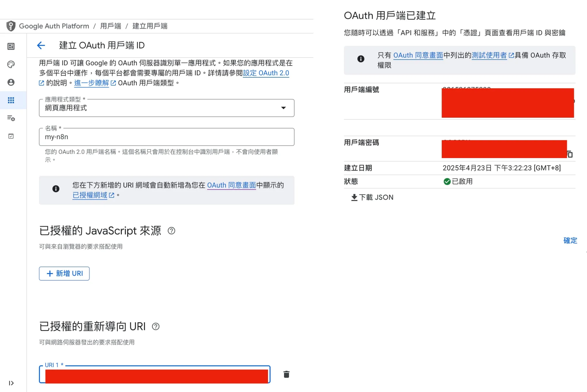Open the data access settings sidebar icon

coord(11,118)
